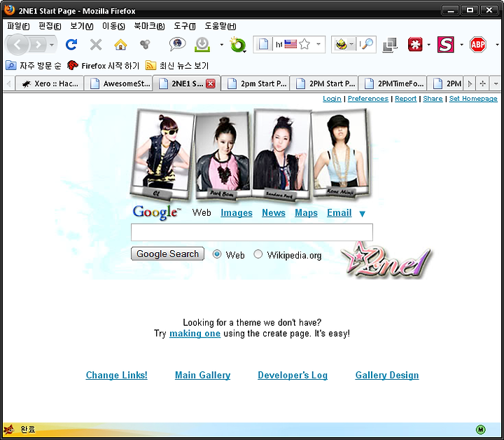The image size is (504, 440).
Task: Open the Adblock Plus dropdown arrow
Action: [x=497, y=45]
